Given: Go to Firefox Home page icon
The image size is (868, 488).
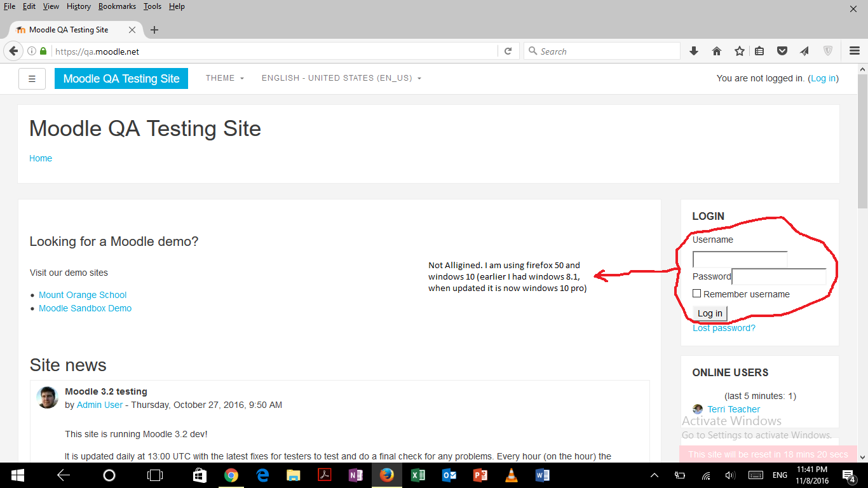Looking at the screenshot, I should point(717,51).
